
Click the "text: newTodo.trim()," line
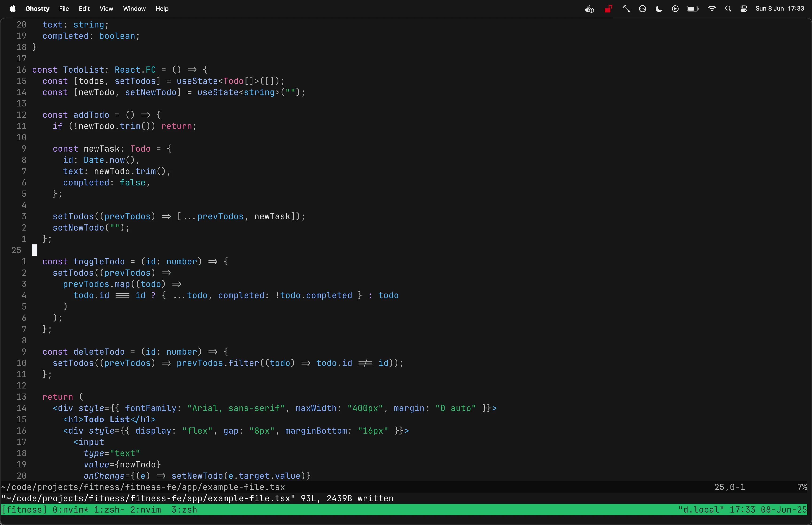pos(117,171)
